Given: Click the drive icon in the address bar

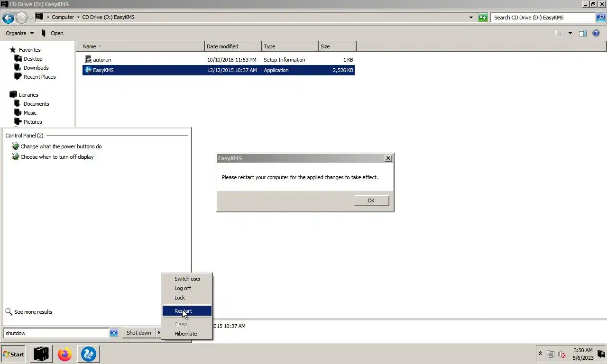Looking at the screenshot, I should 39,17.
